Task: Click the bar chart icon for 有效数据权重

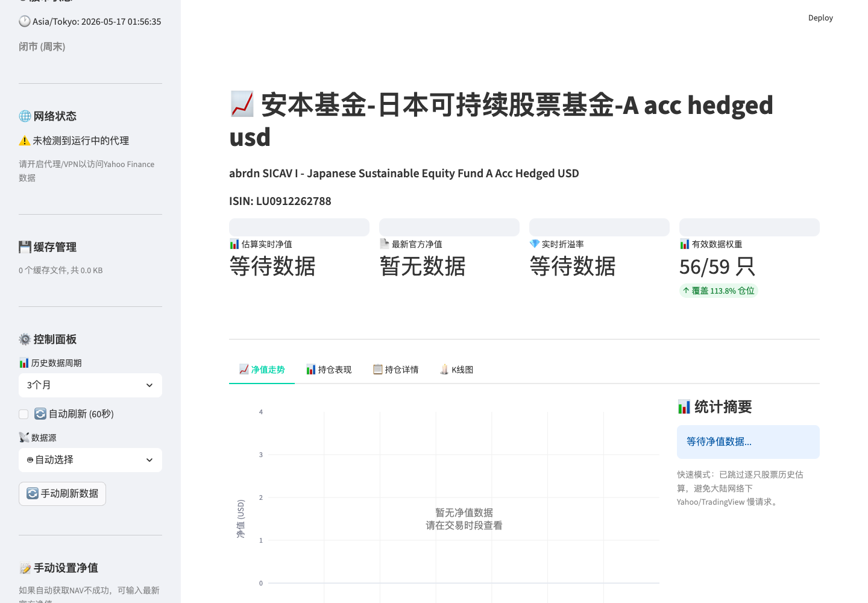Action: pos(685,244)
